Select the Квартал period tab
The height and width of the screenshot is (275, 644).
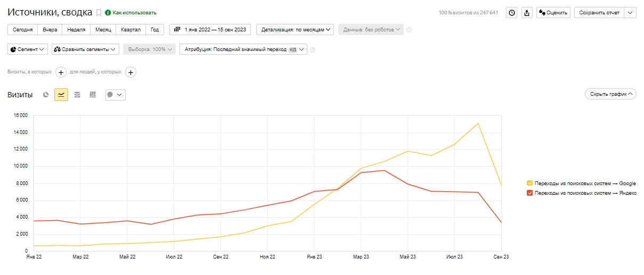(x=131, y=30)
